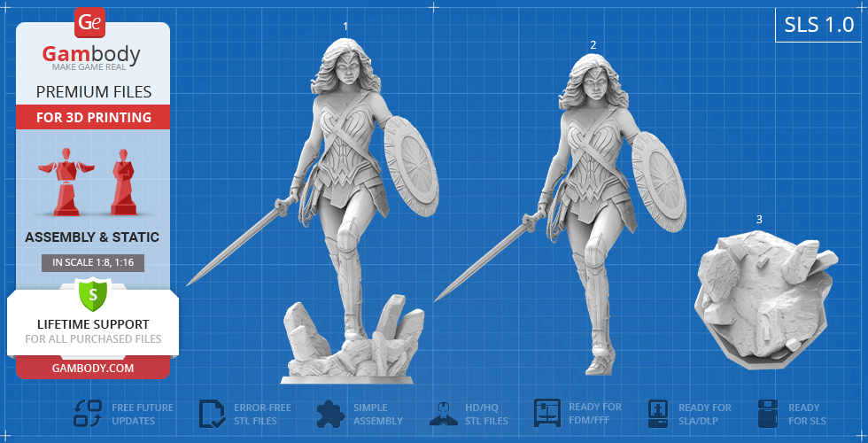Click the Gambody brand name text
The width and height of the screenshot is (868, 443).
[x=91, y=55]
